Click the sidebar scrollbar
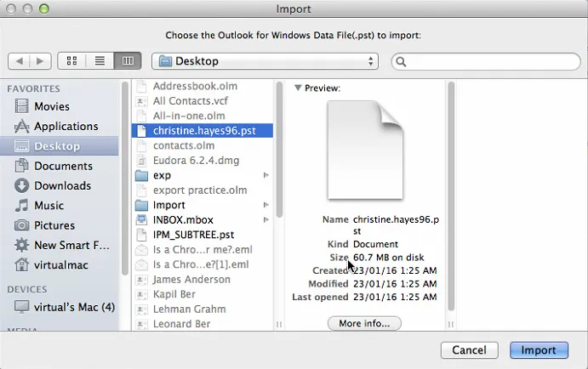Screen dimensions: 588x369 [125, 179]
